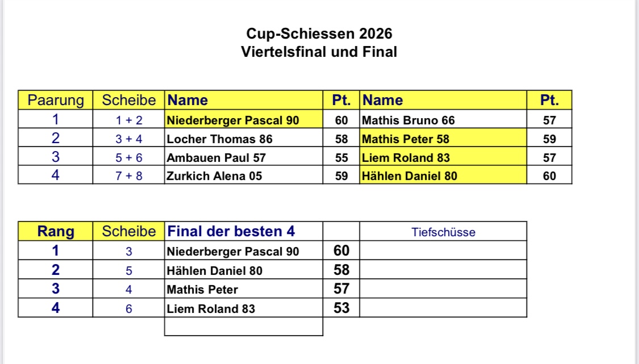Viewport: 639px width, 364px height.
Task: Select the highlighted Liem Roland 83 quarterfinal cell
Action: coord(443,158)
